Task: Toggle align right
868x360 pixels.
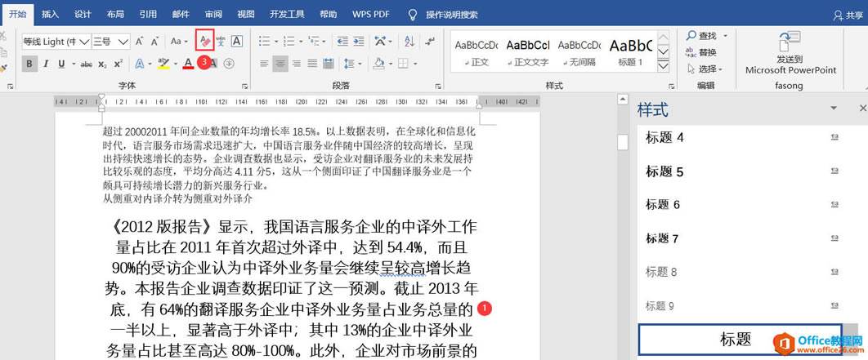Action: click(296, 64)
